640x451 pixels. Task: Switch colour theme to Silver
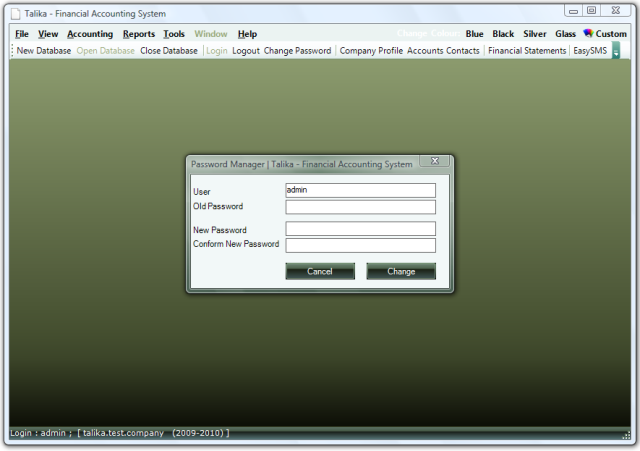tap(535, 34)
